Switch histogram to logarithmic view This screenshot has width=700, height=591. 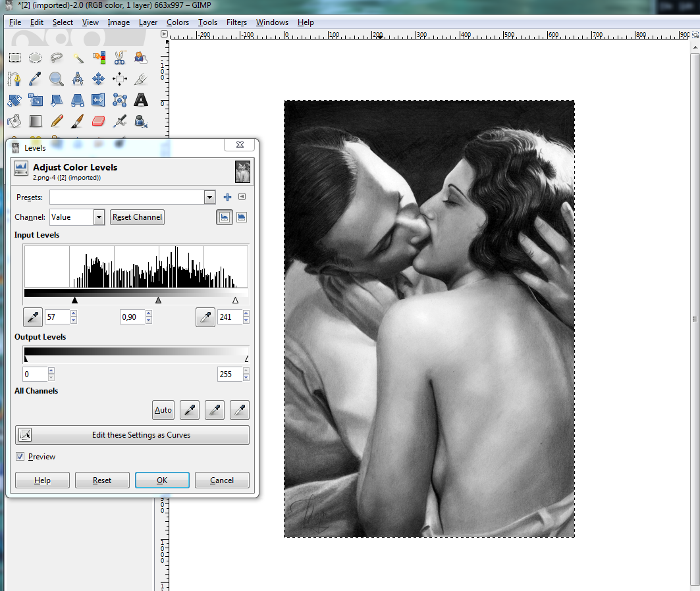click(242, 217)
